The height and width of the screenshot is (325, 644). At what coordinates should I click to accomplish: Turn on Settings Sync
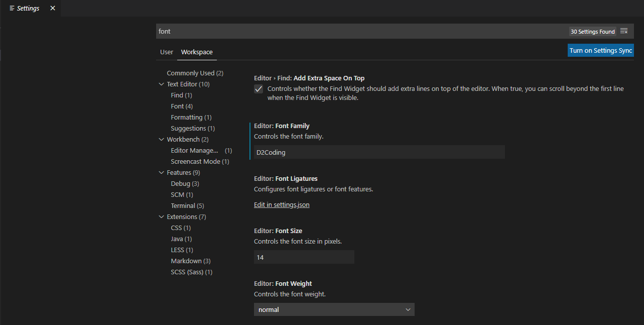tap(601, 50)
